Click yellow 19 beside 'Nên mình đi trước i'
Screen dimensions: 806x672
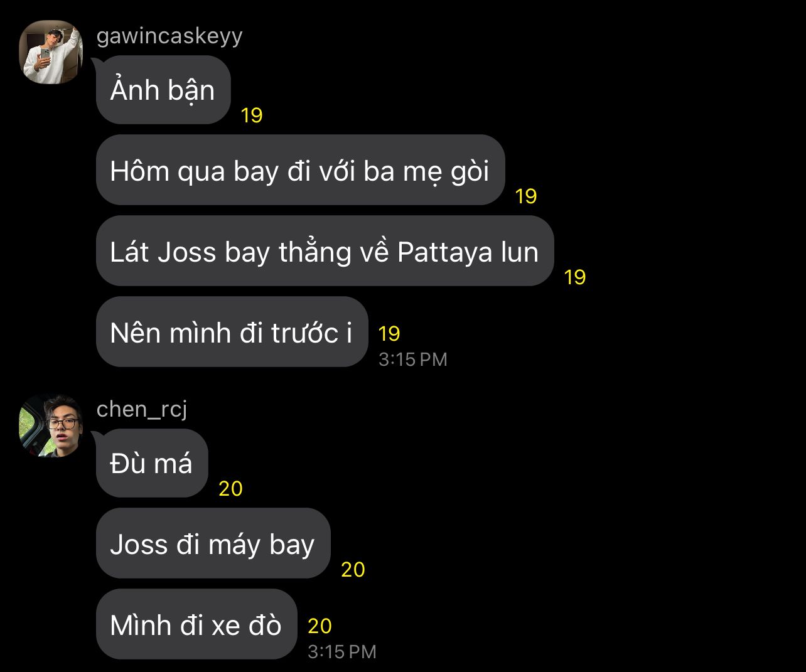pyautogui.click(x=389, y=333)
